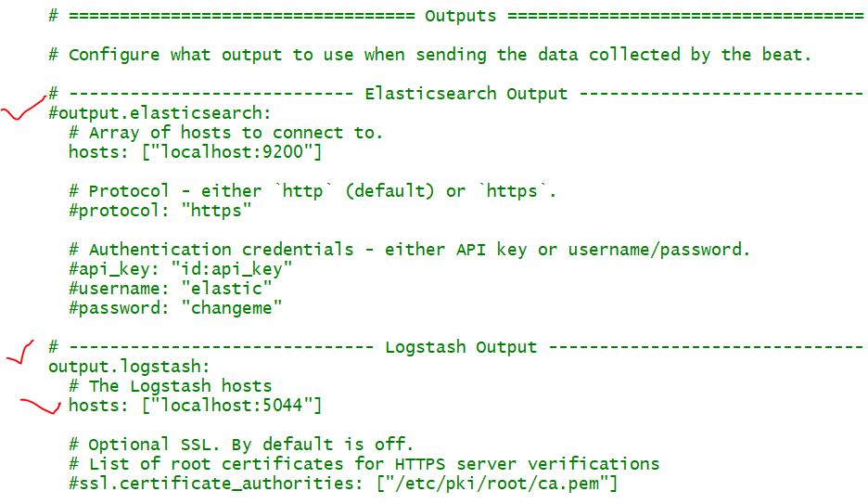Screen dimensions: 868x504
Task: Click the localhost:9200 hosts line
Action: click(x=195, y=152)
